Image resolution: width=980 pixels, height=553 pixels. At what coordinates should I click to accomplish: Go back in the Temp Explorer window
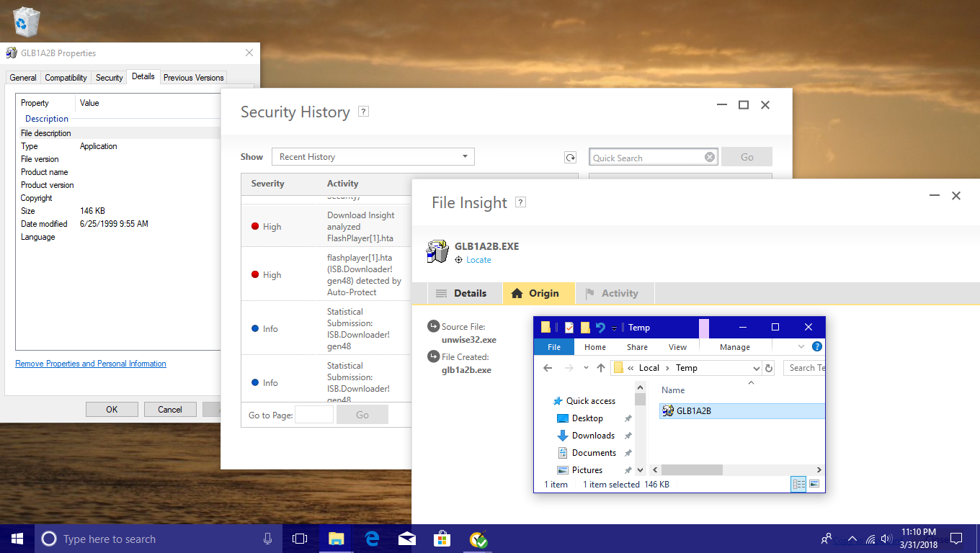548,368
